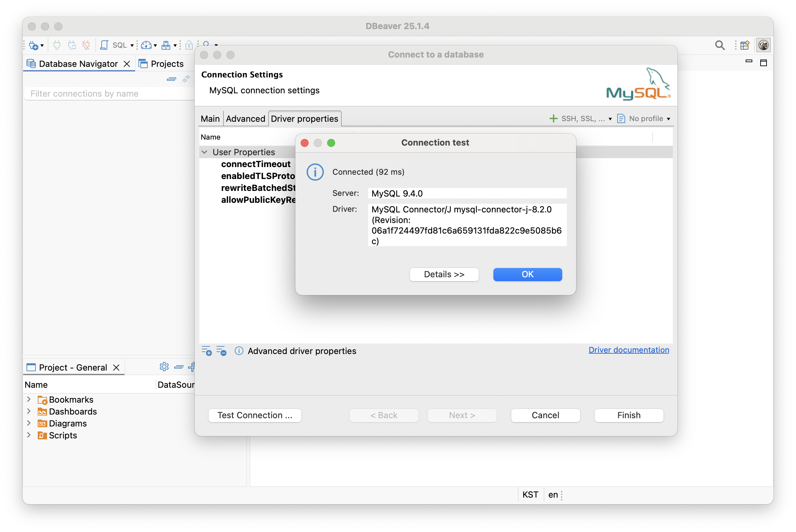Screen dimensions: 796x532
Task: Click the add property icon below the properties list
Action: [207, 351]
